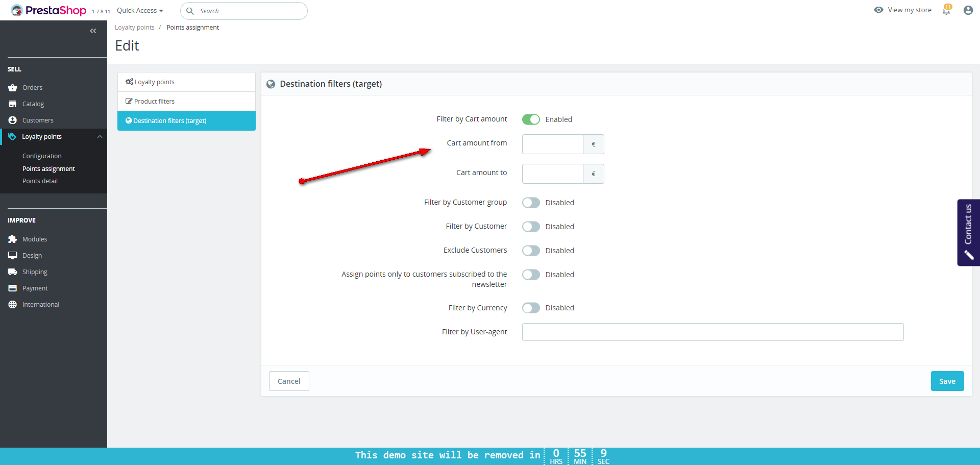Collapse the sidebar with double-chevron icon
This screenshot has width=980, height=465.
(x=93, y=31)
